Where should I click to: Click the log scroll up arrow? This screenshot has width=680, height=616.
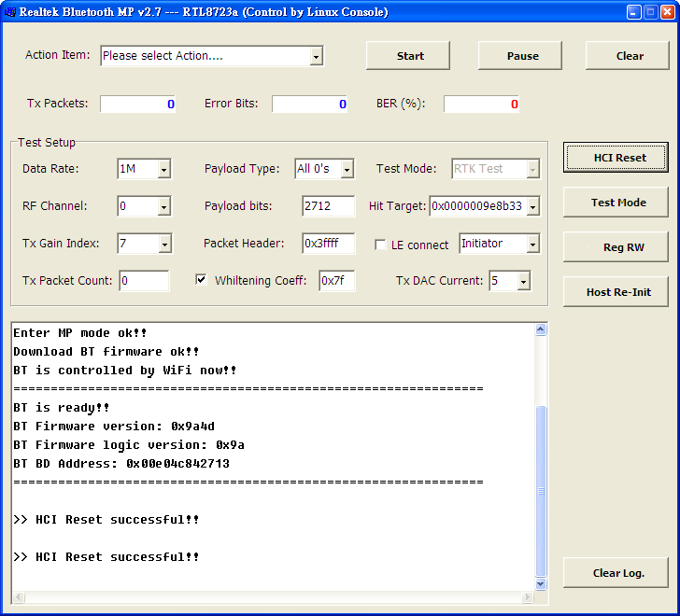point(540,329)
